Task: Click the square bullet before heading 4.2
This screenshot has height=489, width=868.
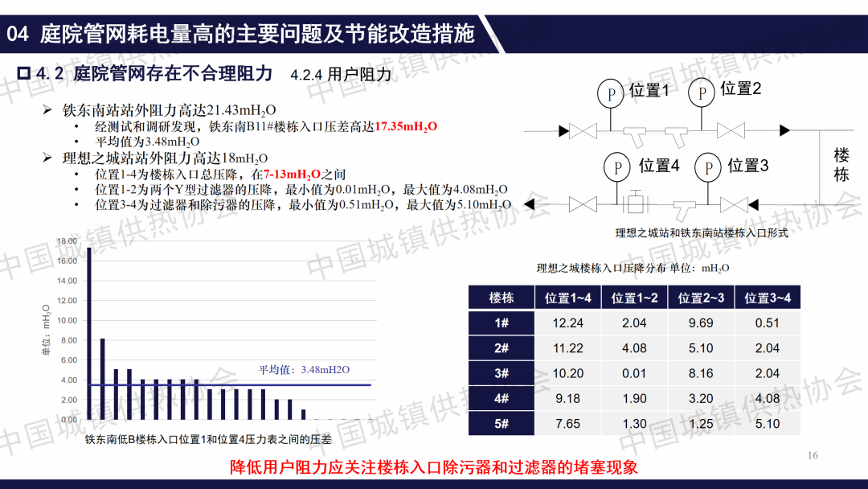Action: point(23,74)
